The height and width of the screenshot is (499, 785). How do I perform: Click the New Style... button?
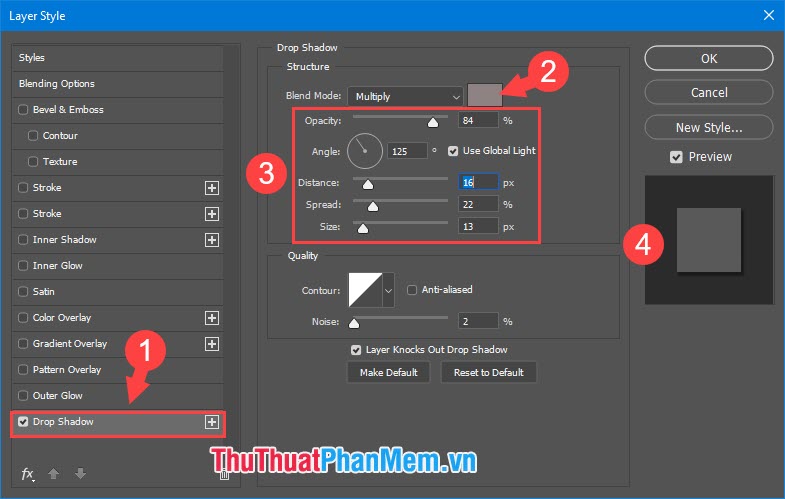pos(709,128)
